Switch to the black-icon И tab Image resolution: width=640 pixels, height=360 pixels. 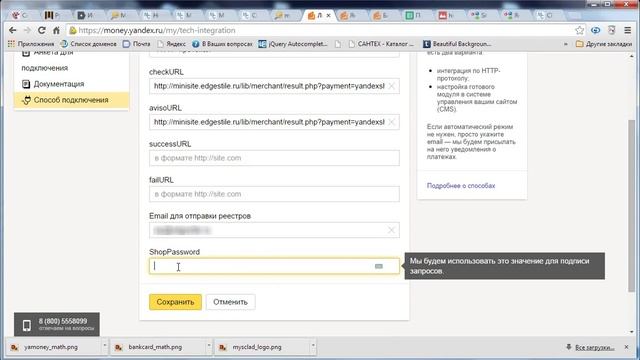(86, 16)
